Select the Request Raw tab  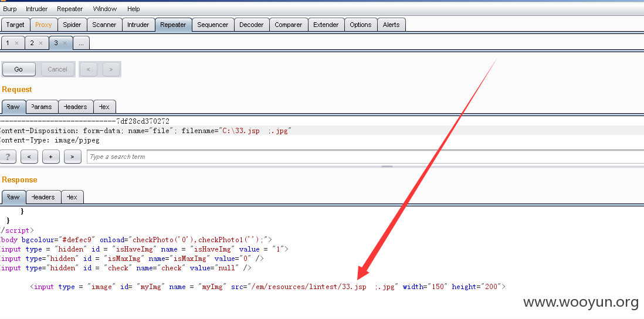[13, 107]
